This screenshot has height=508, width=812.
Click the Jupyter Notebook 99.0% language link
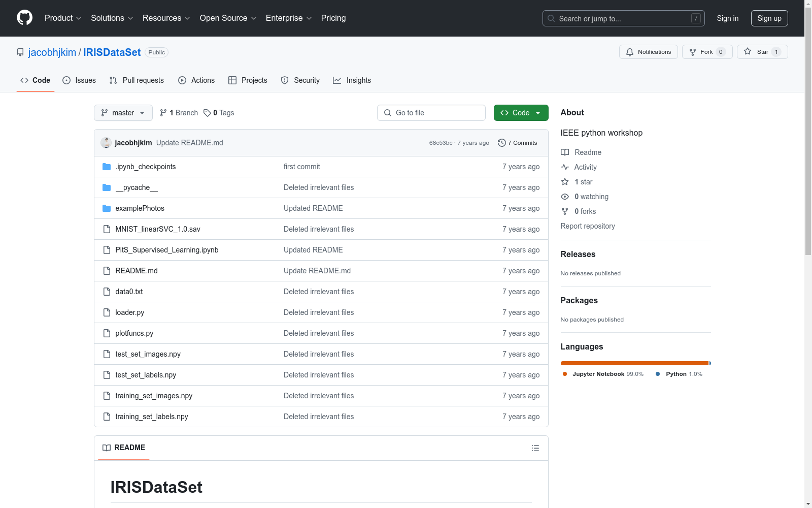pos(603,374)
